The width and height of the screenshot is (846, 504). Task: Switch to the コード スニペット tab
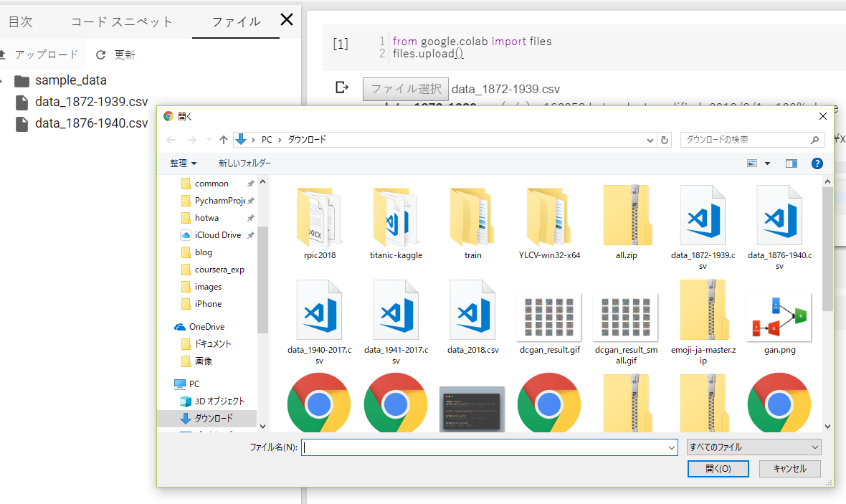point(121,22)
